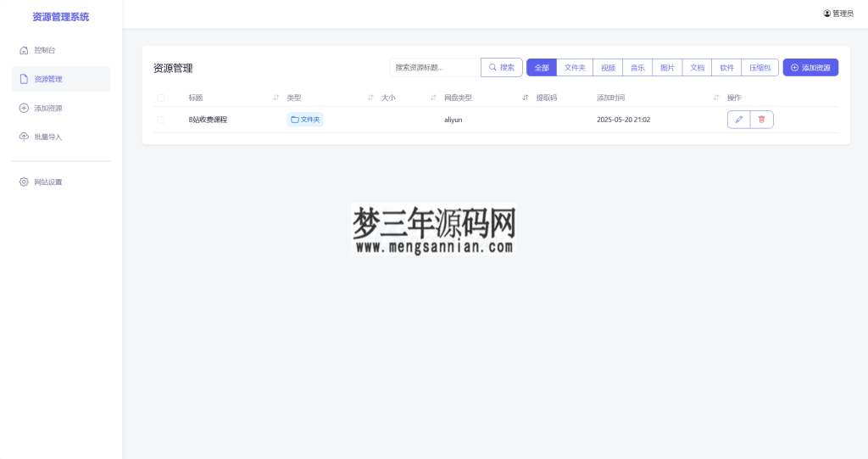Sort by 添加时间 column using sort arrows
Image resolution: width=868 pixels, height=459 pixels.
[715, 98]
